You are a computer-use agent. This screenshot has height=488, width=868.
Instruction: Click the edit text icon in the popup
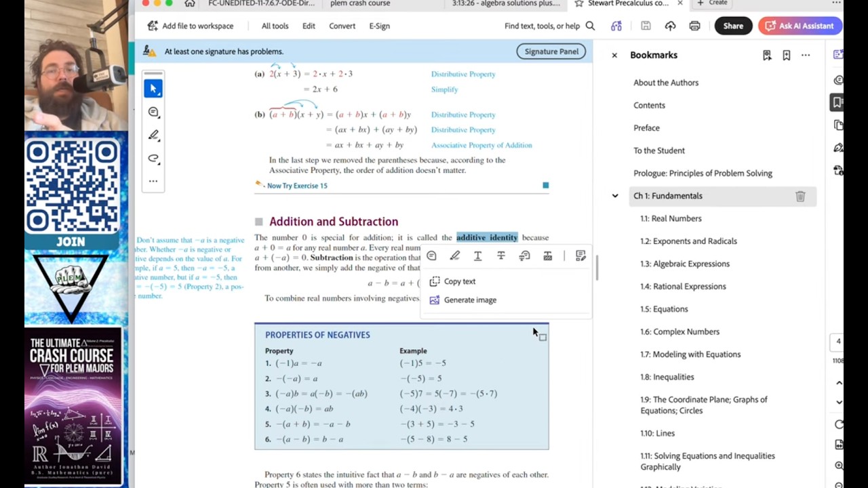point(580,256)
